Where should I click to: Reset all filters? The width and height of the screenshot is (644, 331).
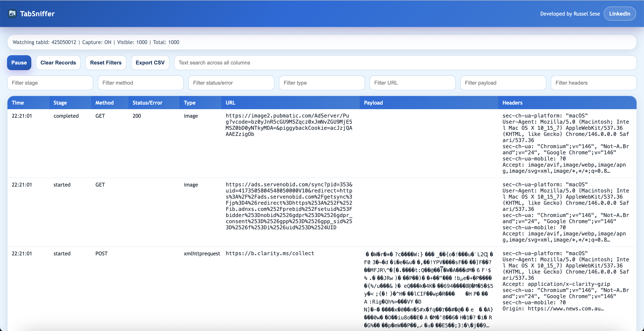106,62
